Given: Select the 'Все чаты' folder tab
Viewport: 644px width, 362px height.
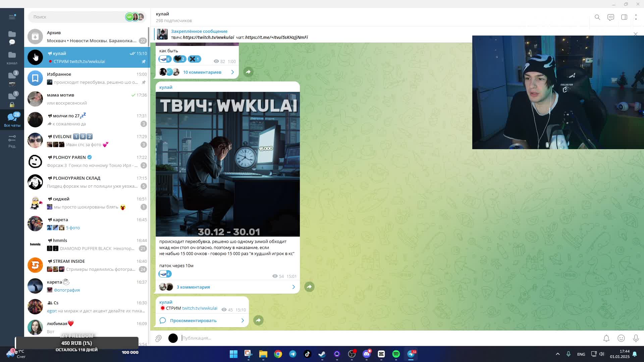Looking at the screenshot, I should point(12,120).
